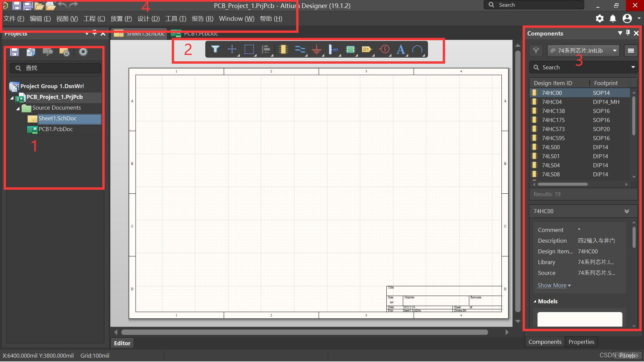This screenshot has width=644, height=362.
Task: Select the Place Text String tool
Action: [x=400, y=50]
